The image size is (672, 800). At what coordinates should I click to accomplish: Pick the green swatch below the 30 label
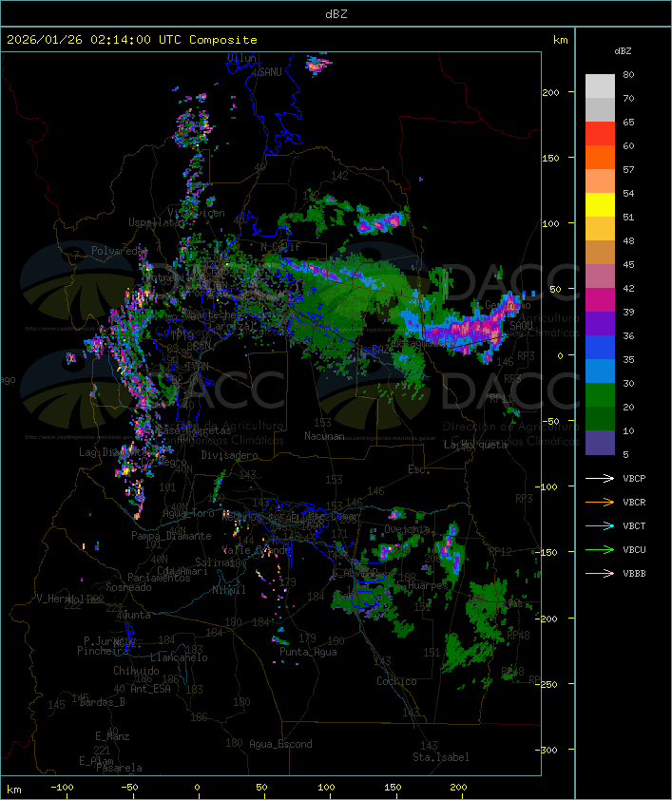[600, 395]
